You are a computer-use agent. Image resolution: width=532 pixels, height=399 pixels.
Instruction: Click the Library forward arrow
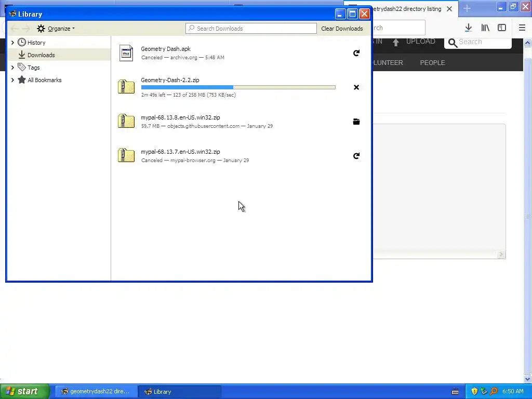pos(26,29)
